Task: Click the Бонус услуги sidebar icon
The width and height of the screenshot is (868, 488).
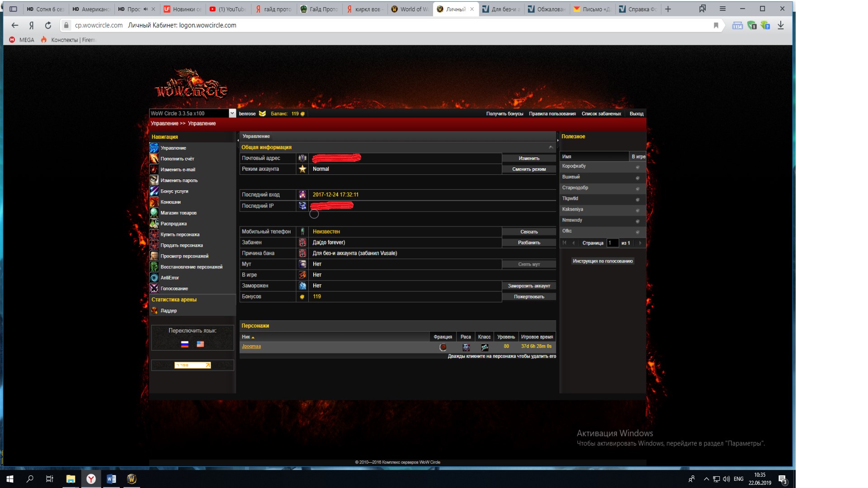Action: coord(154,191)
